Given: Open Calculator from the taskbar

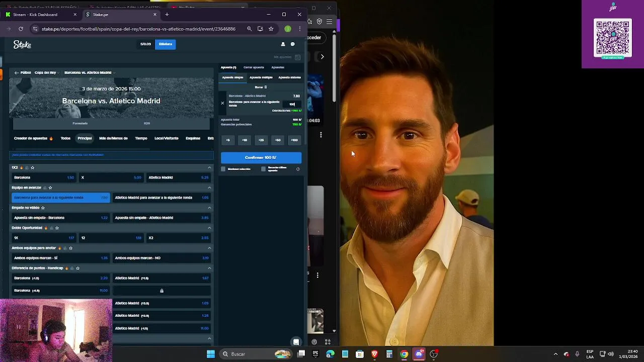Looking at the screenshot, I should (x=389, y=354).
